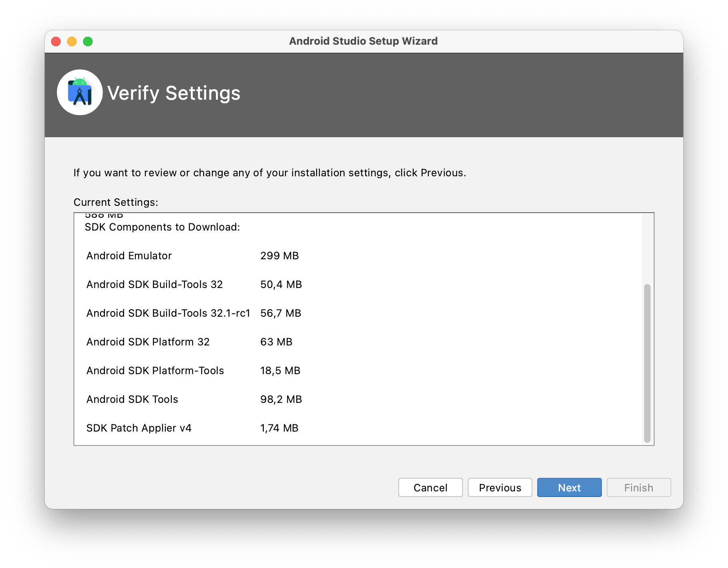Viewport: 728px width, 568px height.
Task: Maximize the window with the green button
Action: (88, 41)
